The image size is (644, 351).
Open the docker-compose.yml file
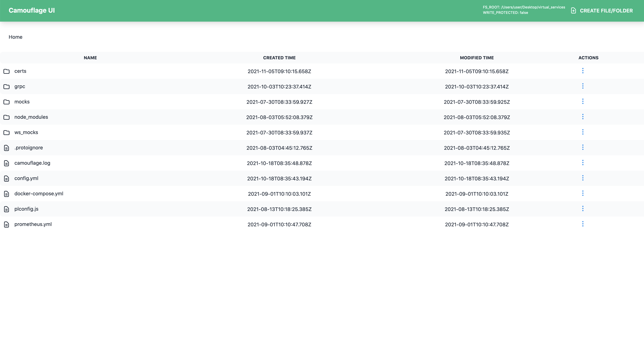(x=39, y=194)
